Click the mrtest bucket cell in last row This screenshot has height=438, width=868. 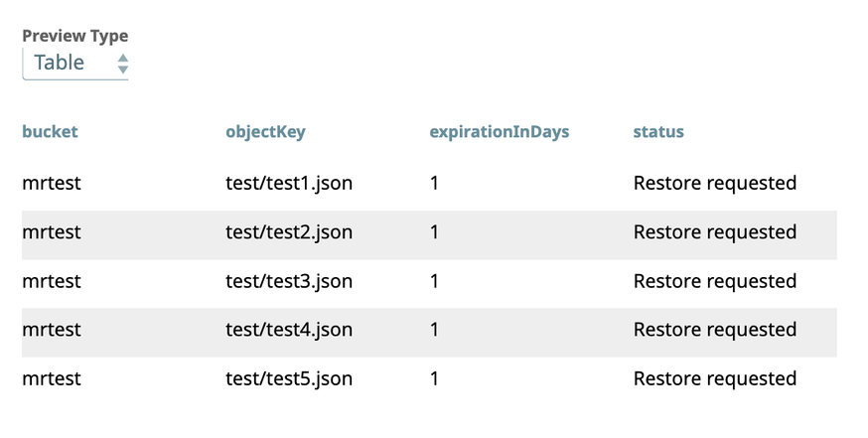coord(52,378)
